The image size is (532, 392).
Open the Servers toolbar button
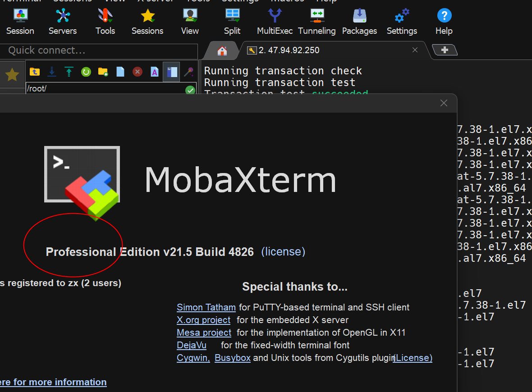click(x=63, y=22)
